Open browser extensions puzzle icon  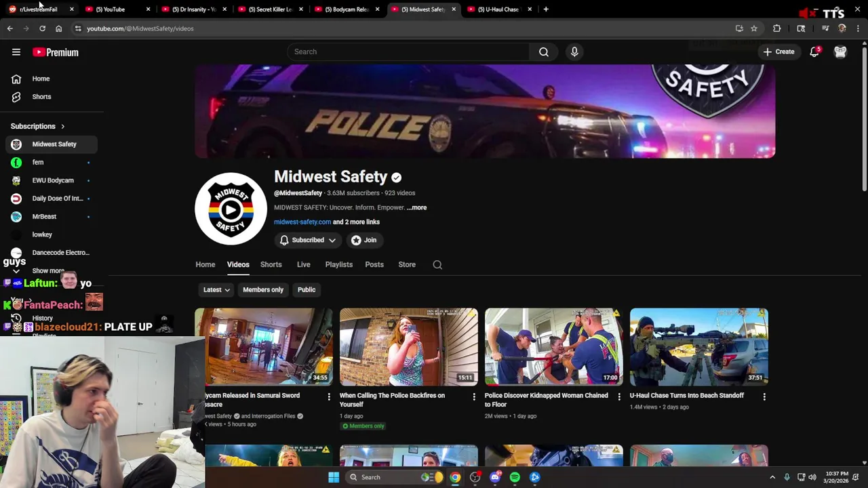[776, 28]
